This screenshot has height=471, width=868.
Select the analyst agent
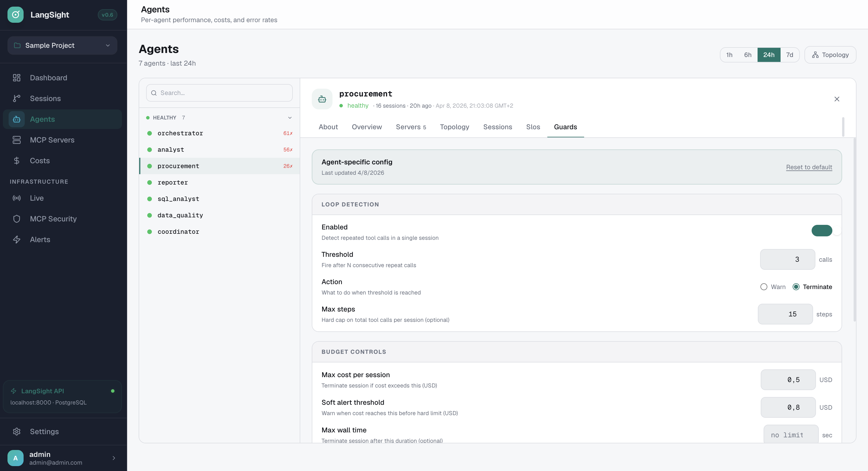coord(220,149)
